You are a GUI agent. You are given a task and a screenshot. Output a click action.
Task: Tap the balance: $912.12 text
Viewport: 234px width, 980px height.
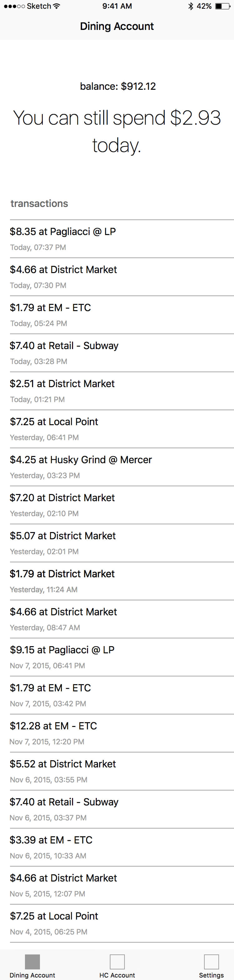(118, 86)
